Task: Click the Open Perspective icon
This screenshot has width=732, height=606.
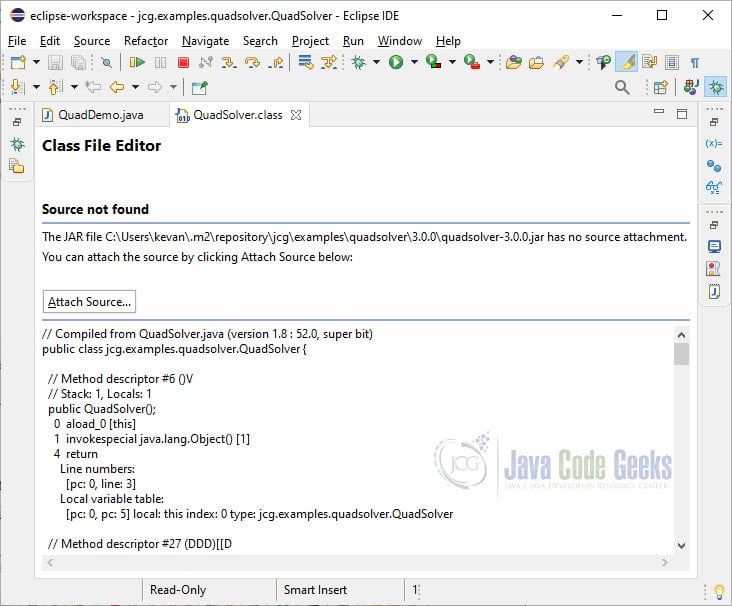Action: pyautogui.click(x=661, y=87)
